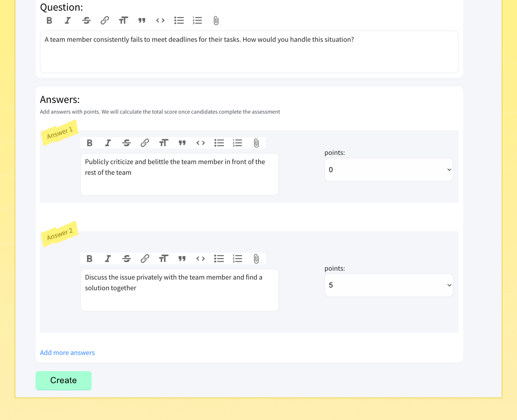The height and width of the screenshot is (420, 517).
Task: Insert a blockquote in the Question editor
Action: tap(142, 20)
